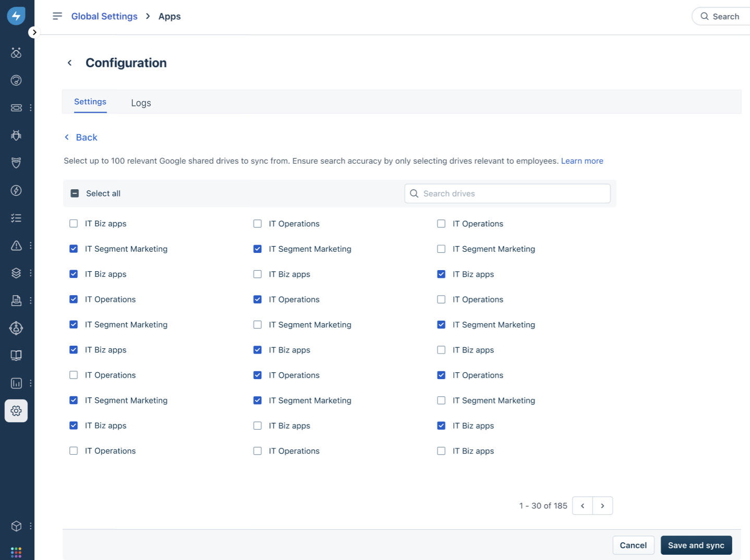Open the life ring person sidebar icon
Screen dimensions: 750x560
pos(16,328)
